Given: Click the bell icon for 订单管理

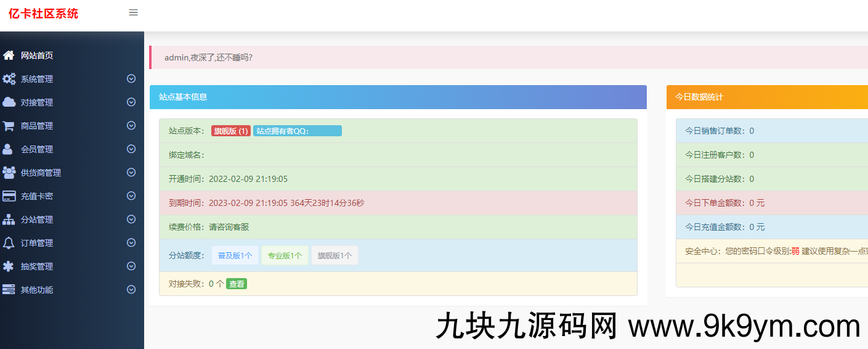Looking at the screenshot, I should [9, 243].
